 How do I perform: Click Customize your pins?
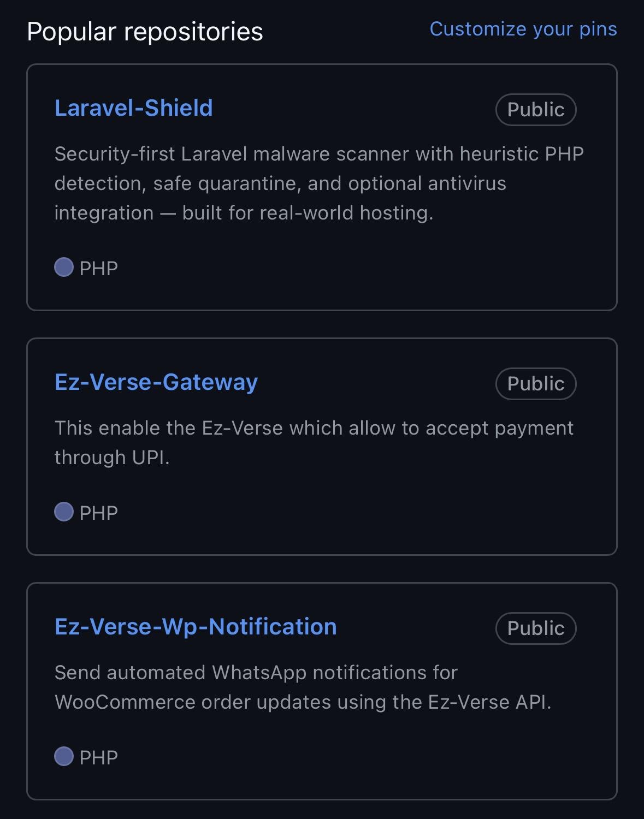[523, 29]
